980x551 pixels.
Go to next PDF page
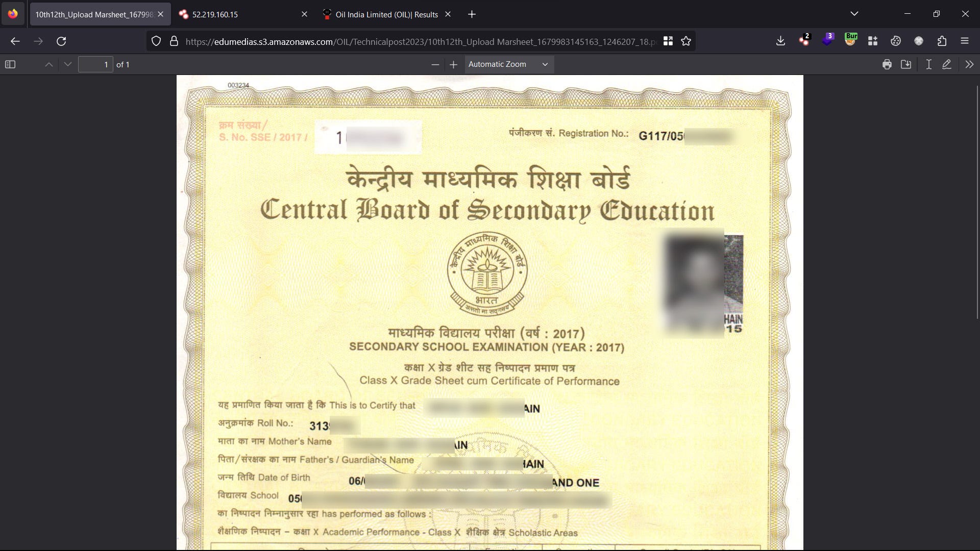coord(68,64)
